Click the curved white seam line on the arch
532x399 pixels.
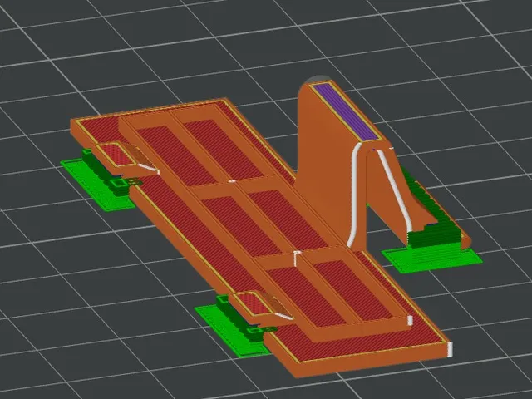[355, 195]
